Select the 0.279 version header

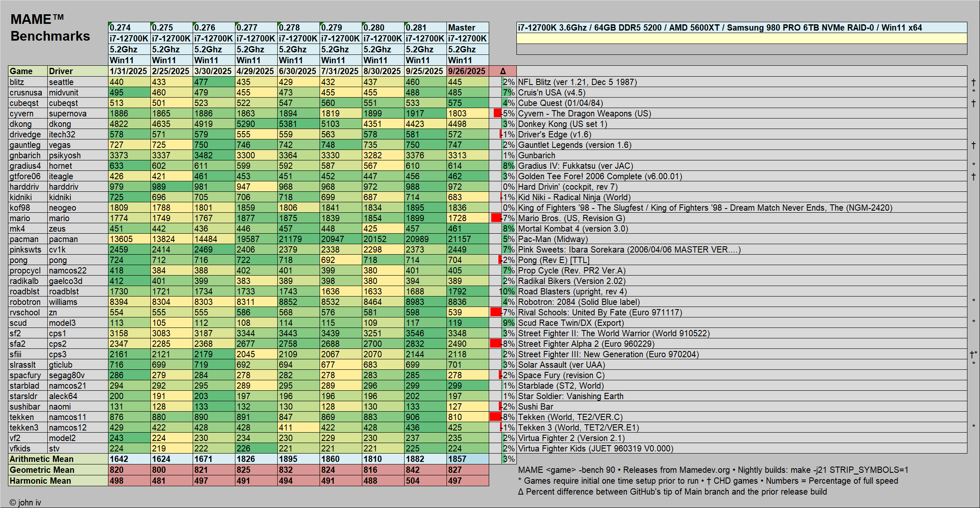[x=340, y=27]
